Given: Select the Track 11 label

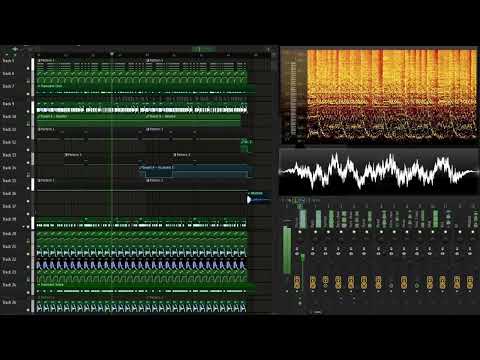Looking at the screenshot, I should pyautogui.click(x=9, y=129).
